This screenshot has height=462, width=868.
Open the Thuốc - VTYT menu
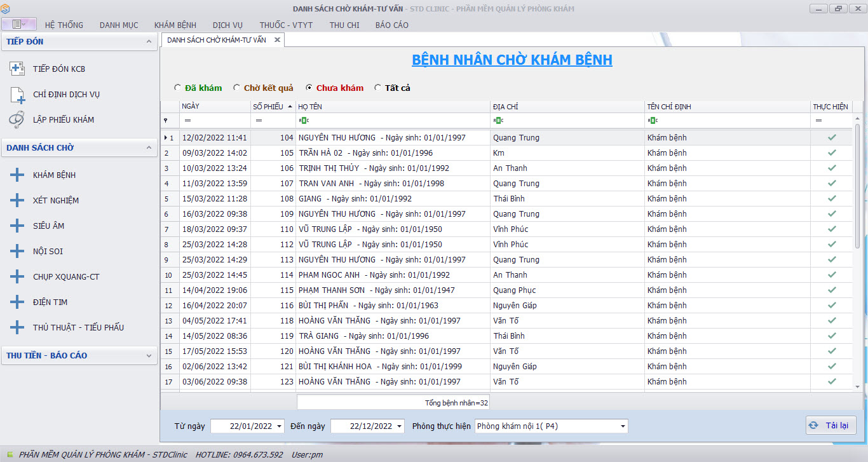click(x=286, y=25)
